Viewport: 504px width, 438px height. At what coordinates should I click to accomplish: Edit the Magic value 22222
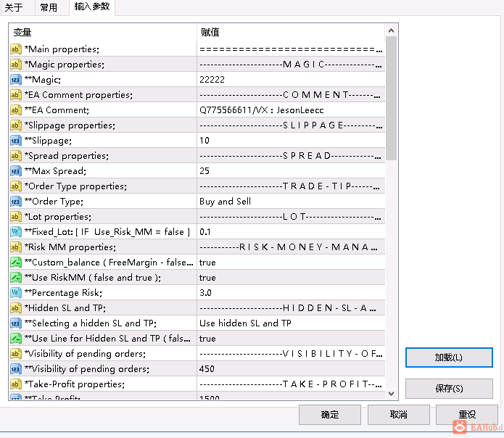[291, 80]
